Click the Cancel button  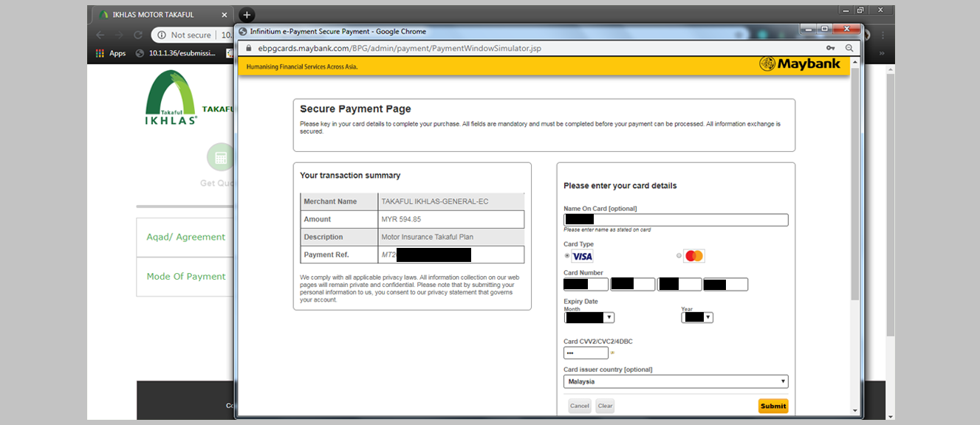pos(580,406)
